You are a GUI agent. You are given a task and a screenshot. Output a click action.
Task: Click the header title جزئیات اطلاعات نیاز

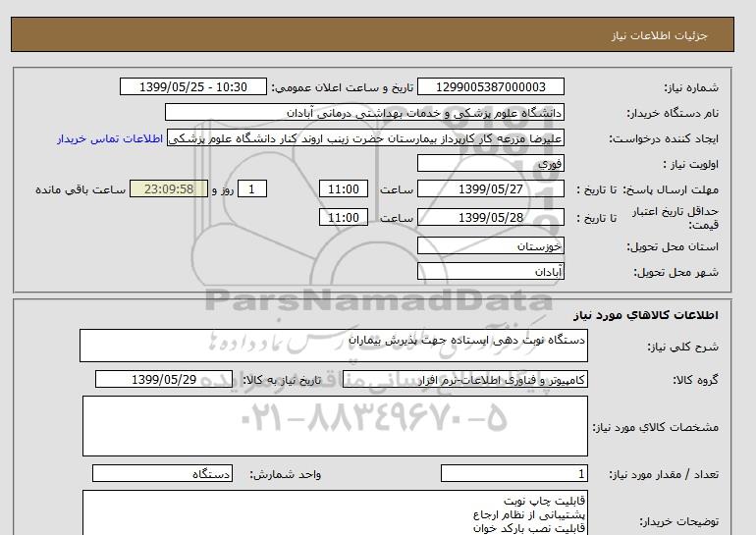pyautogui.click(x=659, y=35)
